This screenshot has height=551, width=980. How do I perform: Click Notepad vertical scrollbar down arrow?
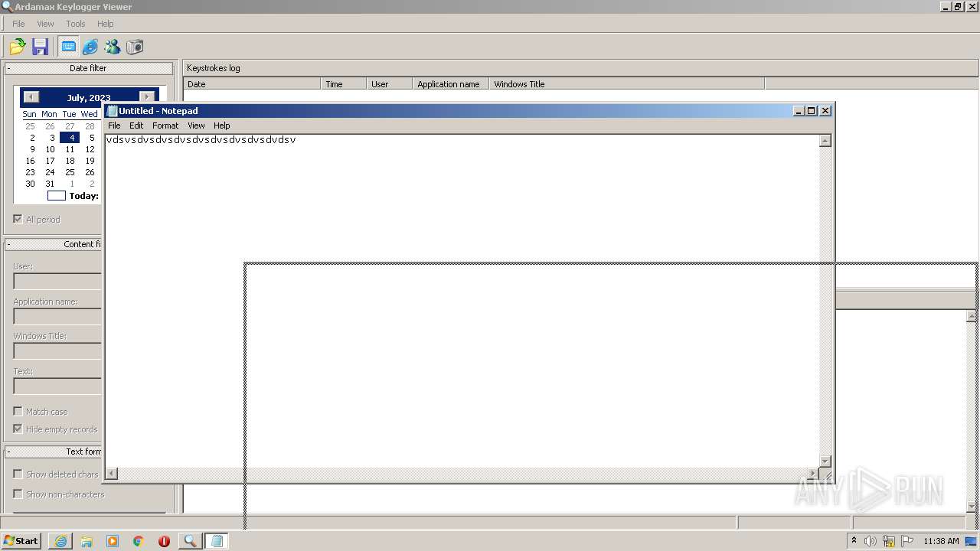coord(825,461)
